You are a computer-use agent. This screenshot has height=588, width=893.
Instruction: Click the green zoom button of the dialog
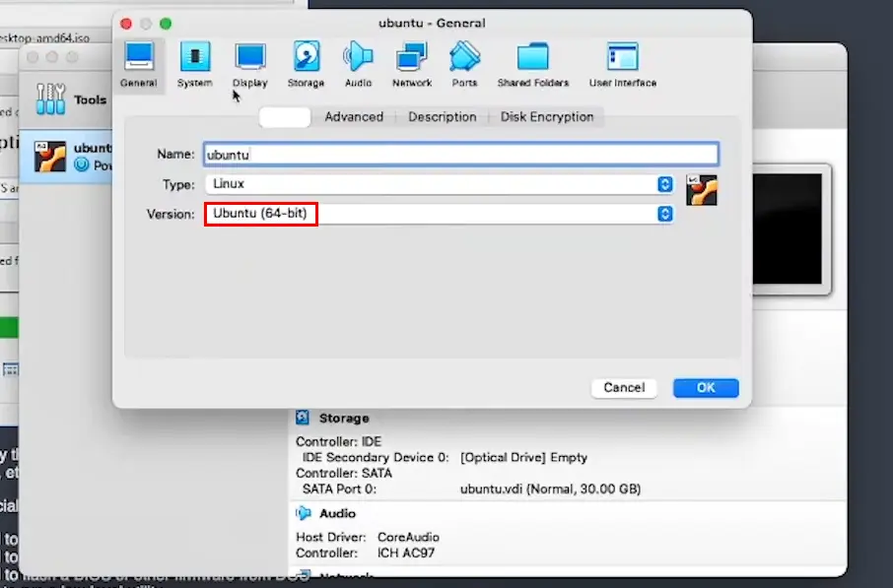166,24
